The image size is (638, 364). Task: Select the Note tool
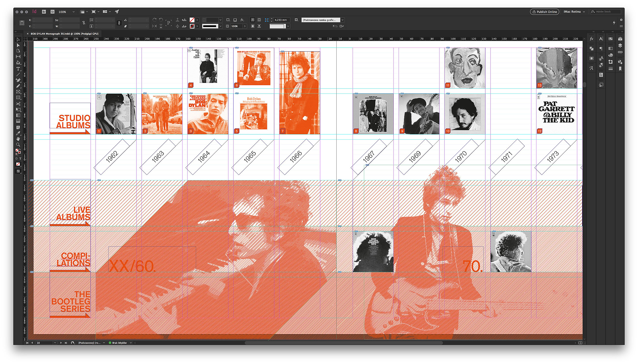click(18, 127)
